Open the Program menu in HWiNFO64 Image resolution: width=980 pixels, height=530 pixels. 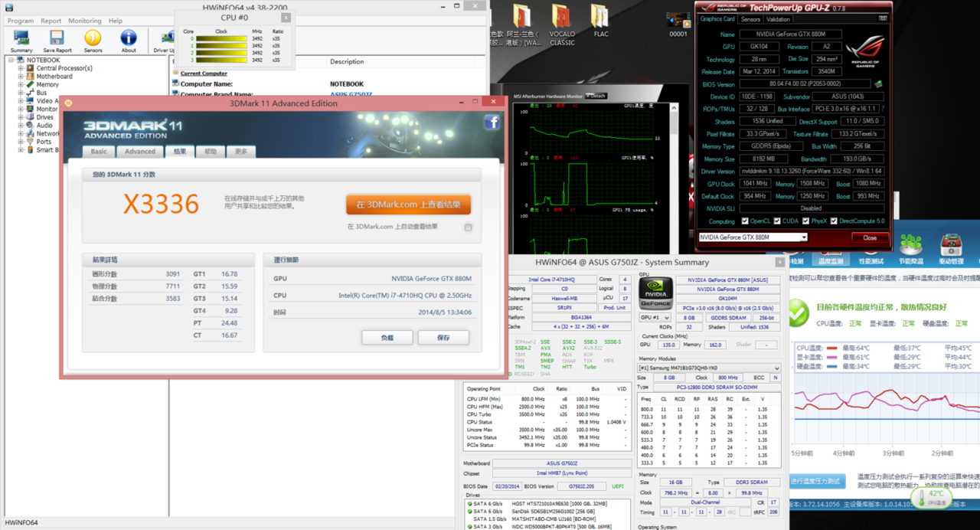tap(21, 21)
